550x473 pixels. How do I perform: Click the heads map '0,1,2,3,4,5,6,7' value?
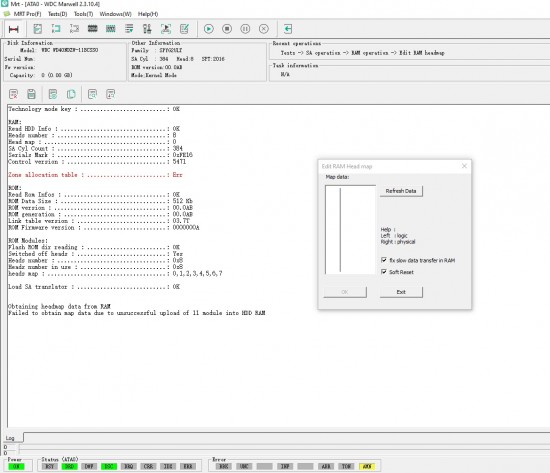[197, 273]
